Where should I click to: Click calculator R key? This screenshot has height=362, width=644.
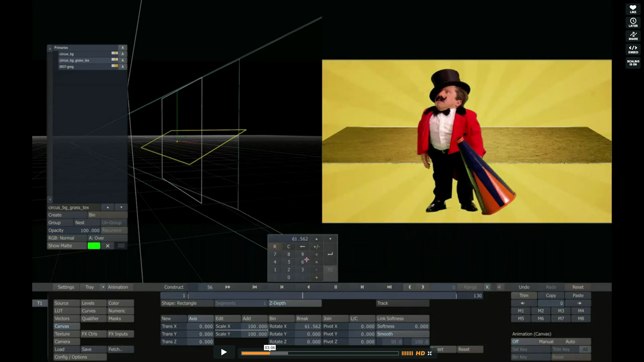click(x=275, y=247)
